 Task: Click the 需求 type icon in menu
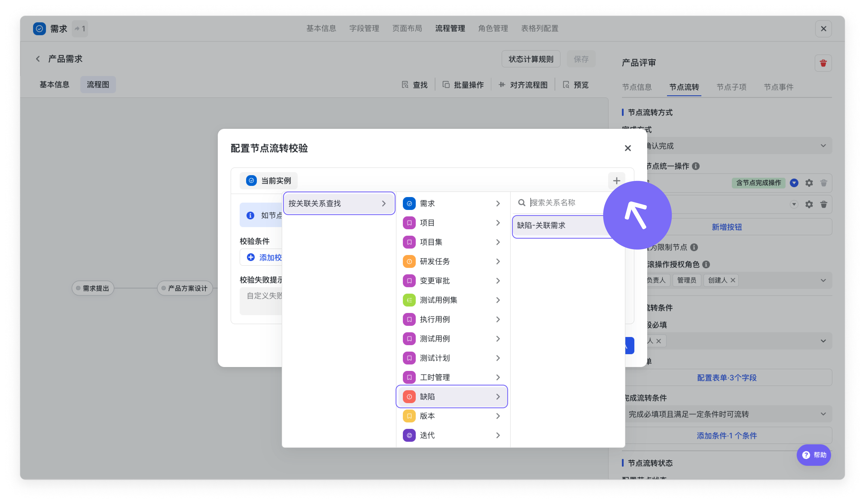[409, 204]
